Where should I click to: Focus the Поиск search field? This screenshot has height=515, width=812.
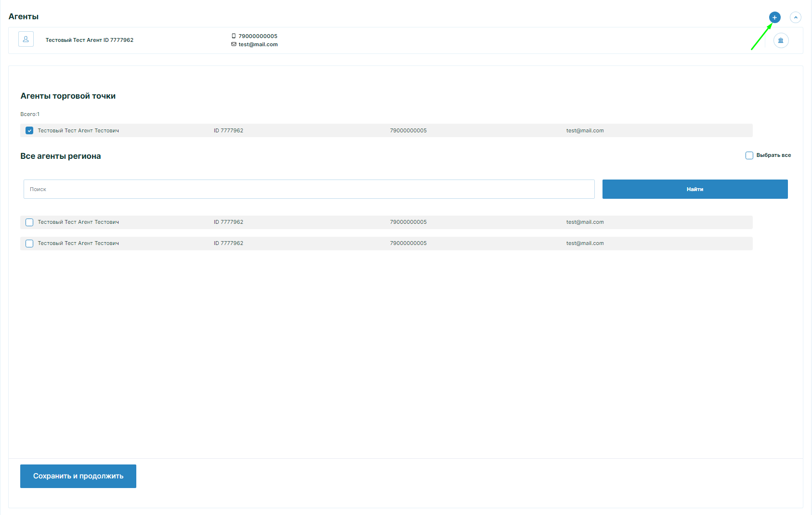coord(309,189)
